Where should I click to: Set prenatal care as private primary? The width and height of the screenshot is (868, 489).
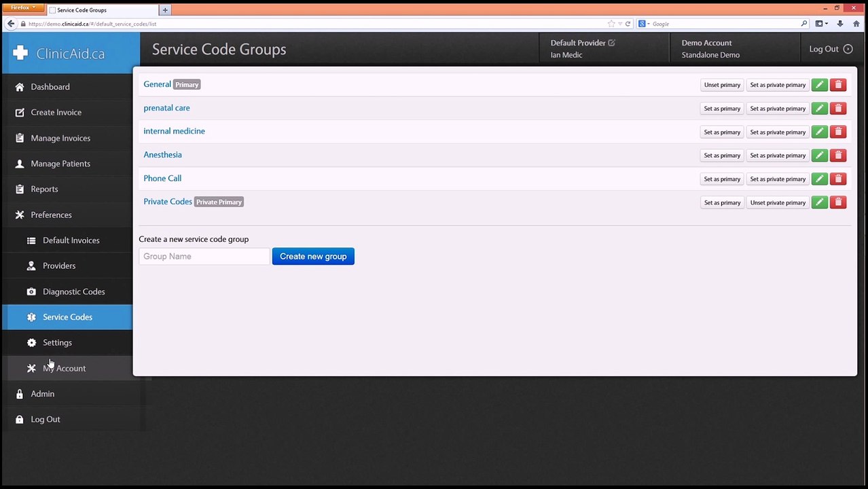click(778, 109)
